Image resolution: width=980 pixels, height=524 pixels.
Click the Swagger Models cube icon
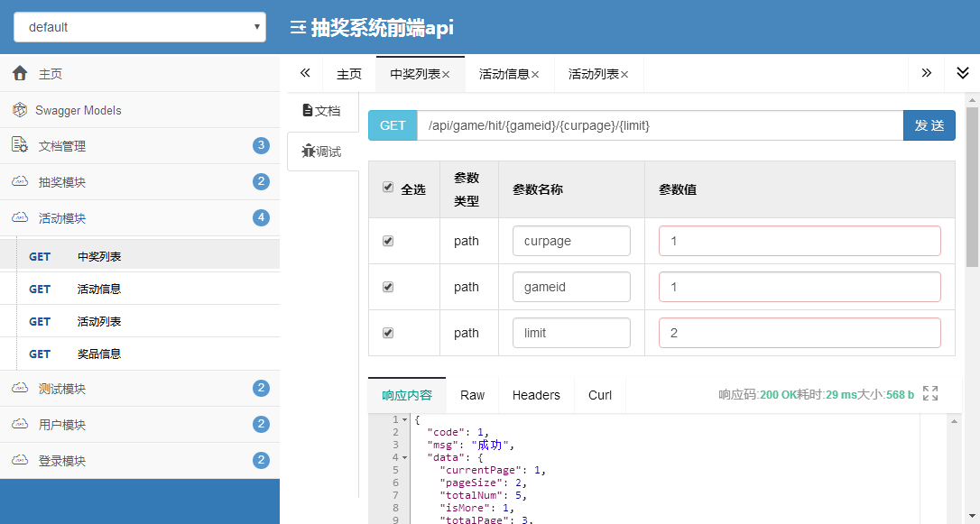click(x=19, y=110)
